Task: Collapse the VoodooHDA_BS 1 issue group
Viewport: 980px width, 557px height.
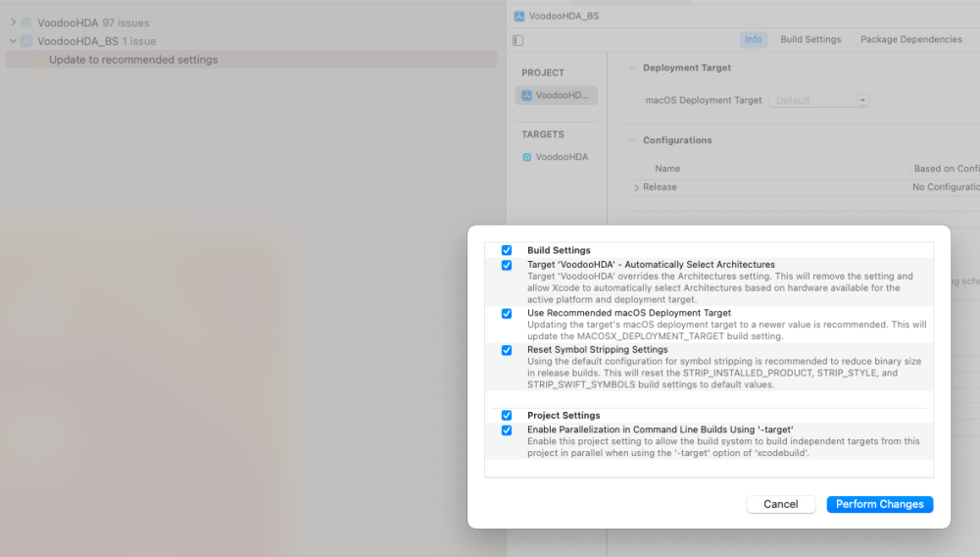Action: [x=13, y=41]
